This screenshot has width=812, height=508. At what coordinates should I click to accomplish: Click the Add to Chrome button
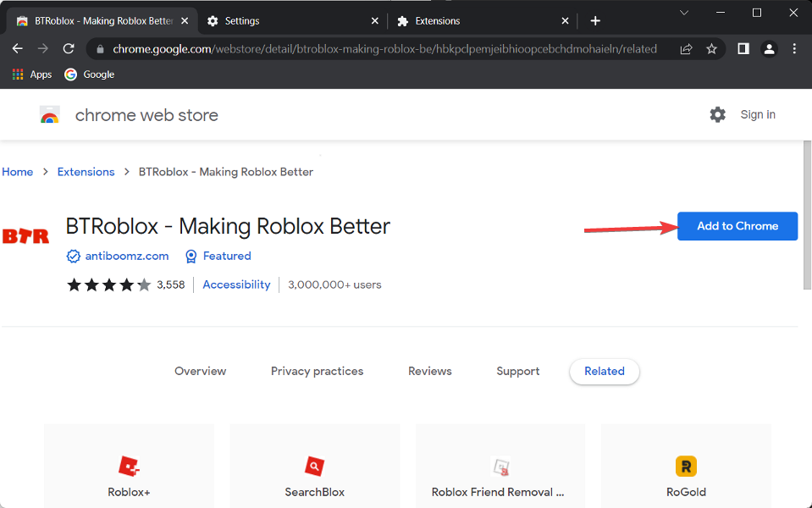click(x=737, y=226)
